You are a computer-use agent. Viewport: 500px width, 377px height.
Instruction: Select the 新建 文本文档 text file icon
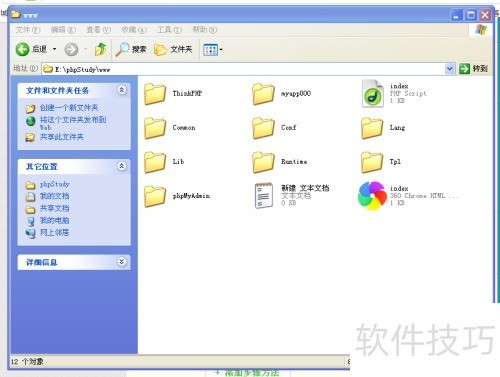click(263, 196)
